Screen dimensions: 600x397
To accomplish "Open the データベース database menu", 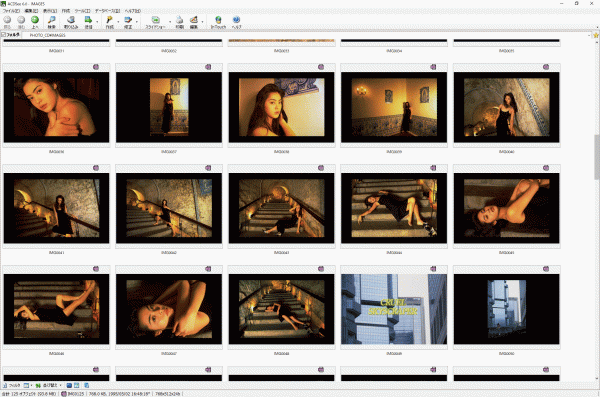I will click(x=108, y=11).
